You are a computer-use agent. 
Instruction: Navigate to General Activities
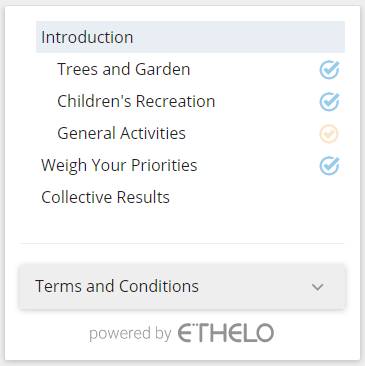click(121, 133)
